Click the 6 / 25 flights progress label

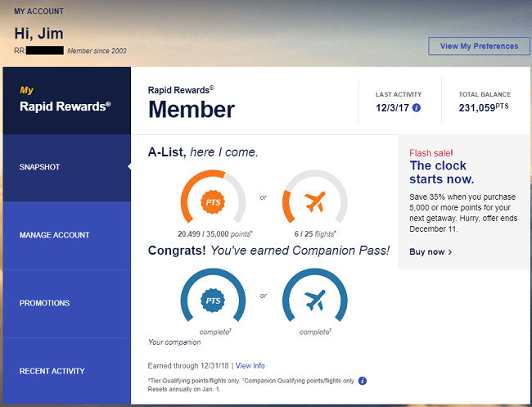click(313, 232)
